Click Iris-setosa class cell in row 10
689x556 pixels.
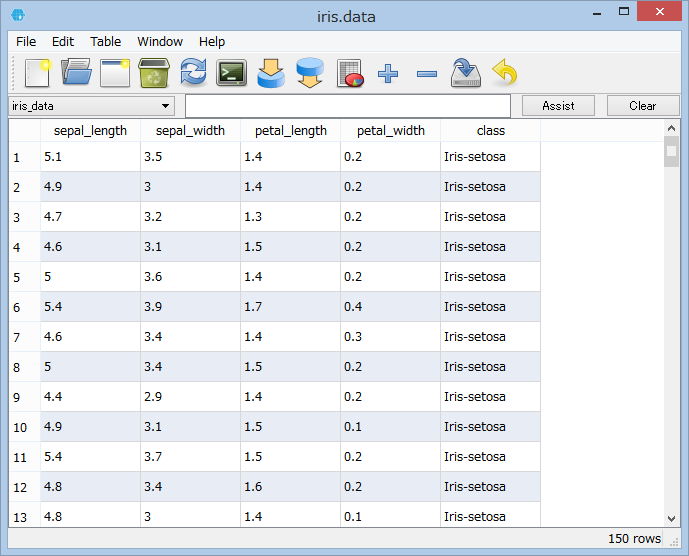click(490, 427)
